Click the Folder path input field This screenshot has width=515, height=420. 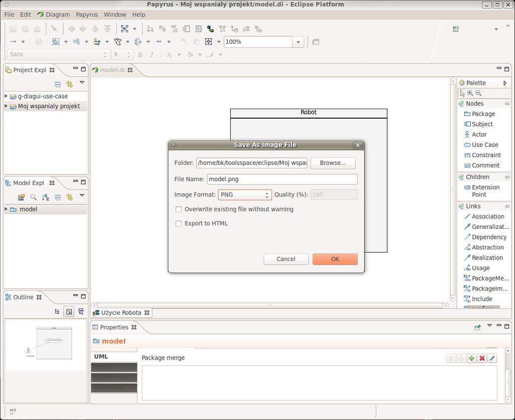252,163
